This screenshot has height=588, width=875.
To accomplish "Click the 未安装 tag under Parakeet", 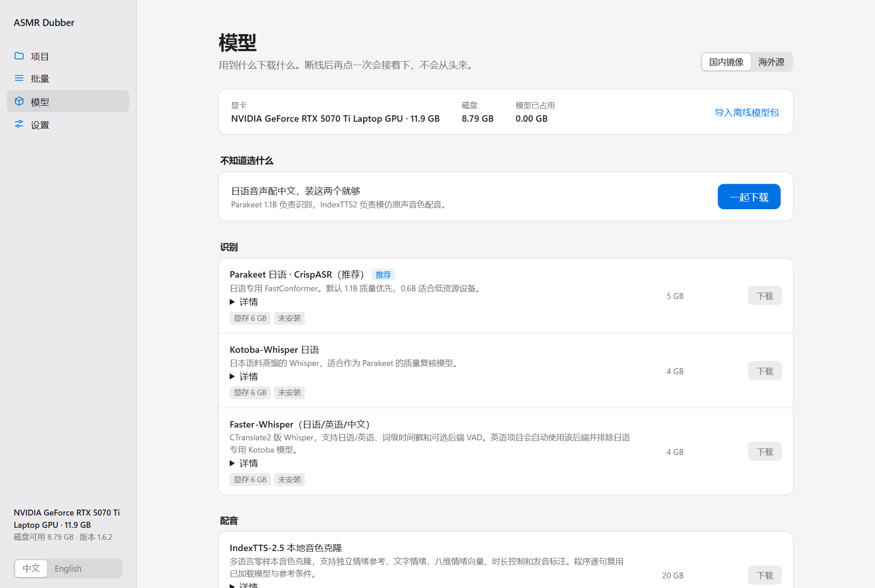I will (289, 318).
